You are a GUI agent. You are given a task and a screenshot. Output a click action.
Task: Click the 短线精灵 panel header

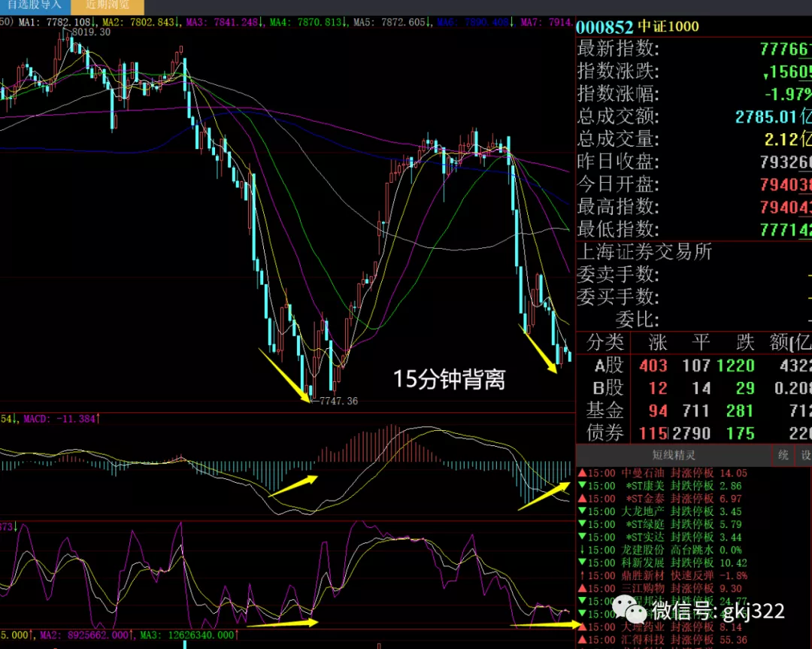pos(673,455)
